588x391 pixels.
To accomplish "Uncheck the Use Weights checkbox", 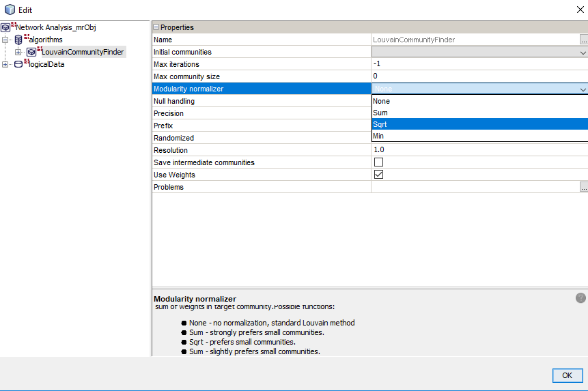I will coord(378,175).
